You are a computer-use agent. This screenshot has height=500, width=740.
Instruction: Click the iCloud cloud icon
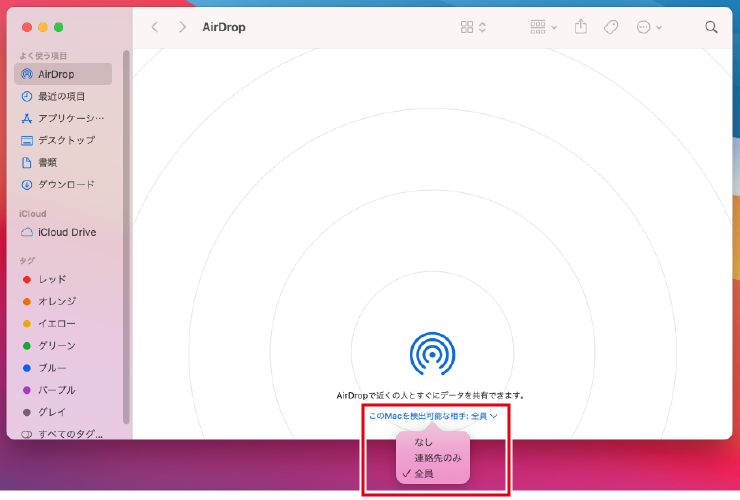click(27, 232)
